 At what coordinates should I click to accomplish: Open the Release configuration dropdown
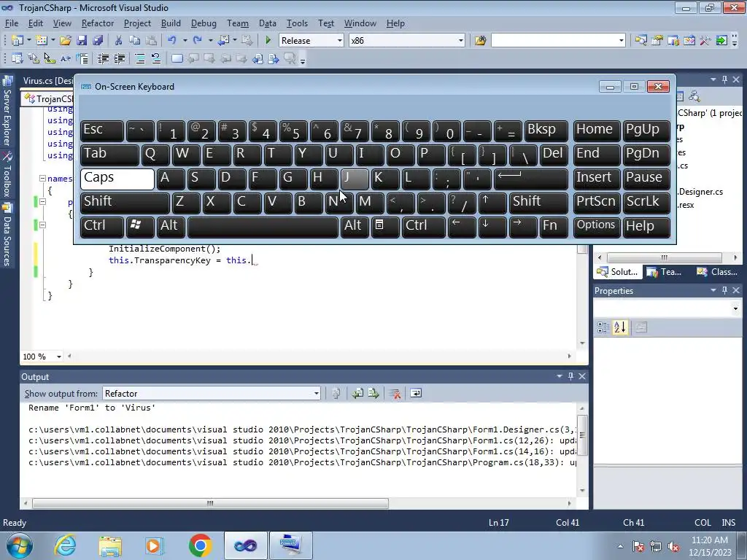tap(340, 41)
